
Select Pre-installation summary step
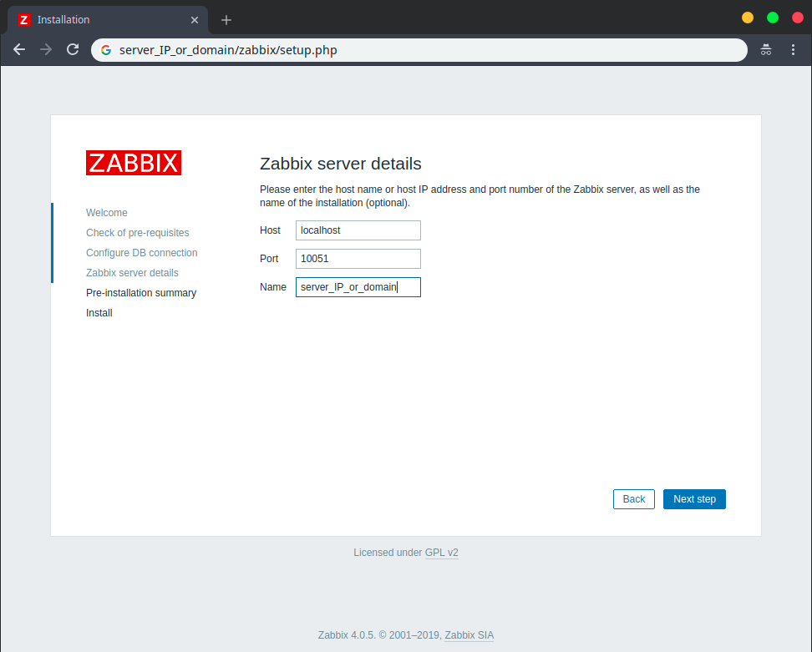141,293
